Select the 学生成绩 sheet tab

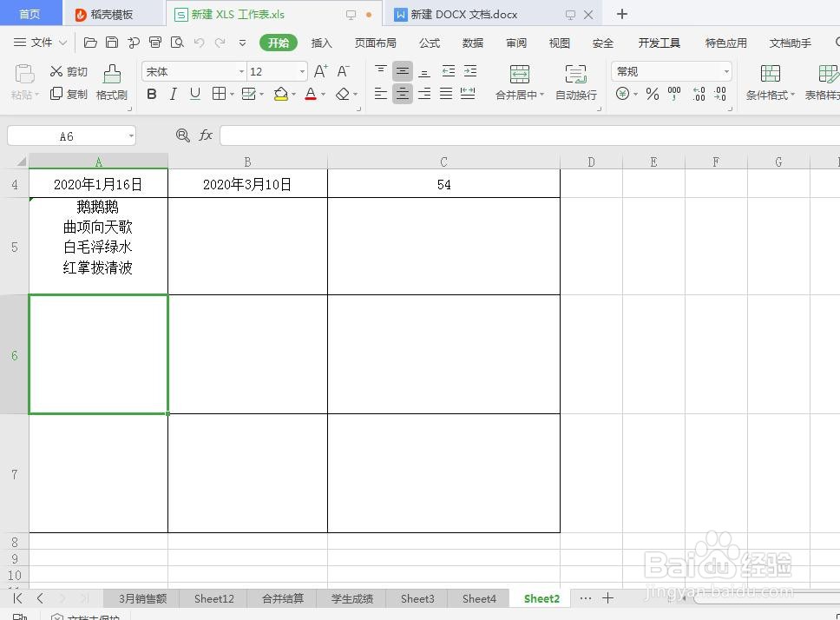click(x=351, y=598)
